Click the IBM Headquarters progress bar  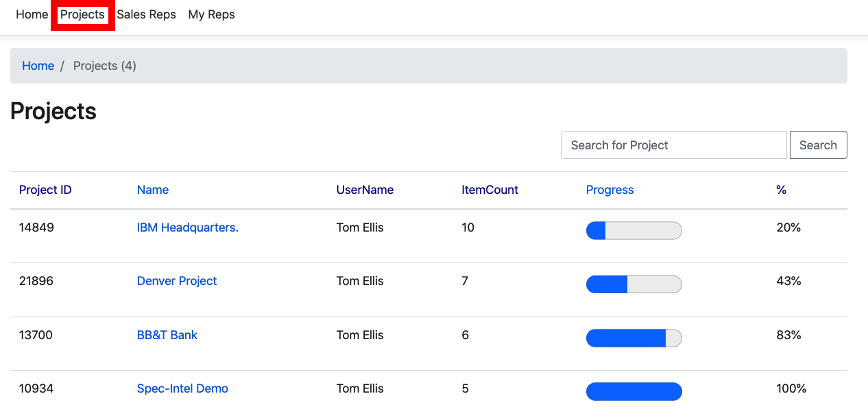point(634,231)
